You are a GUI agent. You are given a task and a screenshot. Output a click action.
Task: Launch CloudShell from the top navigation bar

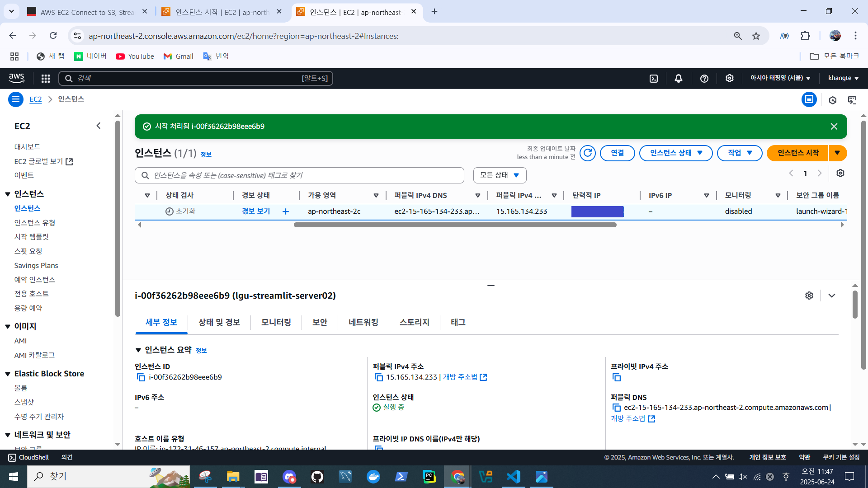pyautogui.click(x=654, y=79)
